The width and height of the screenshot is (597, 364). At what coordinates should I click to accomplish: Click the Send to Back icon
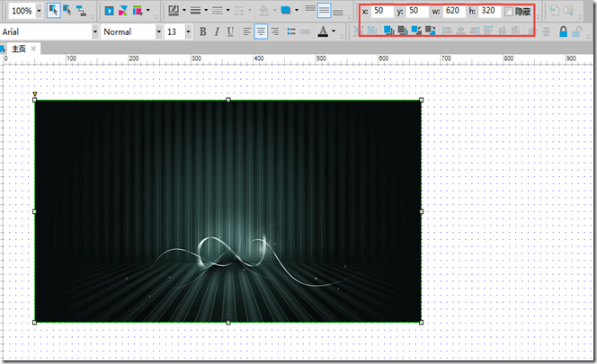tap(403, 30)
